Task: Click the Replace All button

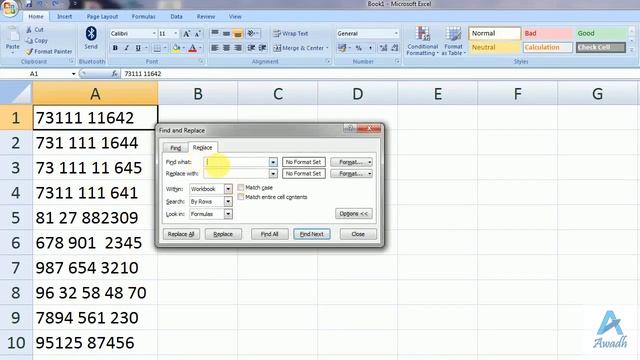Action: (x=181, y=234)
